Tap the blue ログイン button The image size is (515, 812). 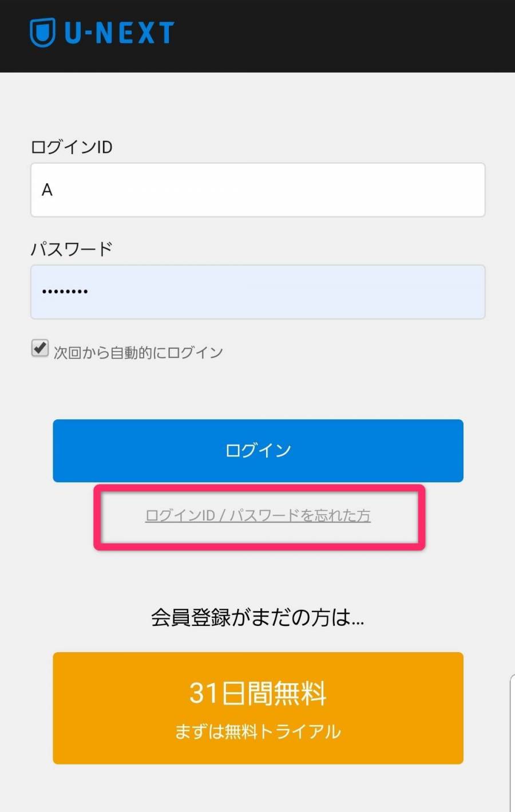point(258,451)
